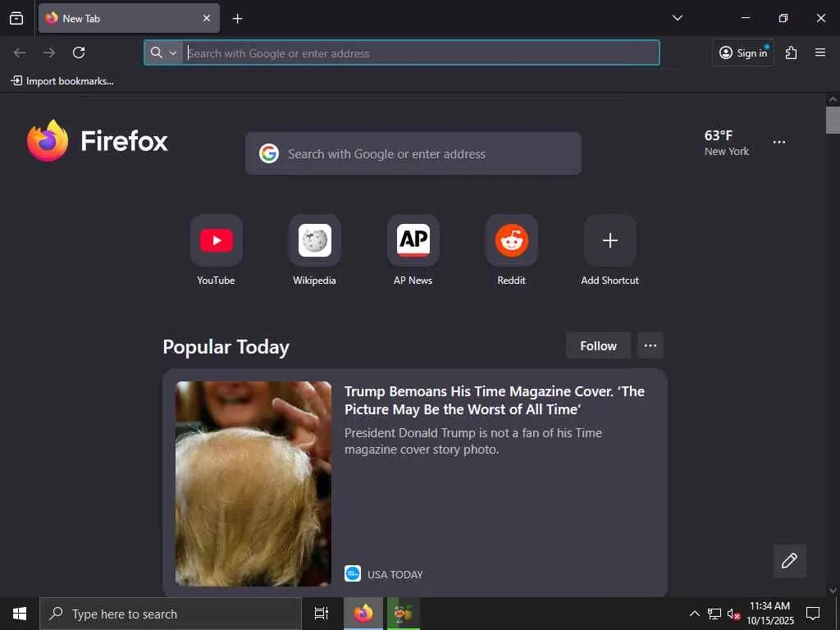The width and height of the screenshot is (840, 630).
Task: Click the Windows taskbar search box
Action: coord(171,614)
